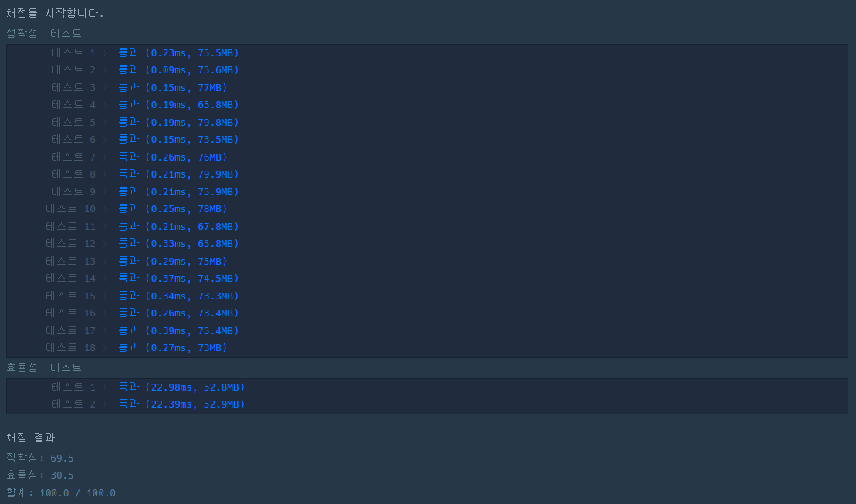The width and height of the screenshot is (856, 504).
Task: Click accuracy result '통과 (0.26ms, 73.4MB)'
Action: coord(178,313)
